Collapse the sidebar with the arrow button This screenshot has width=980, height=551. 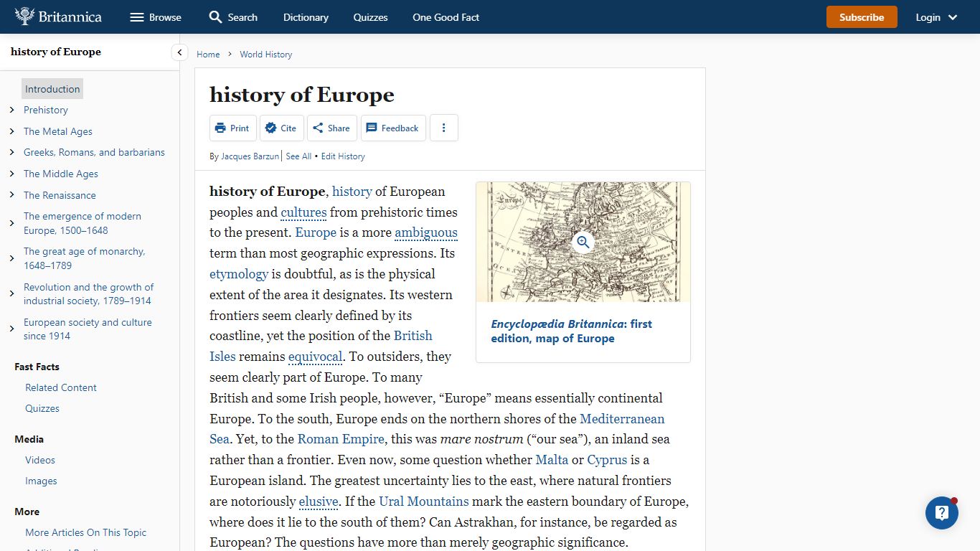pyautogui.click(x=180, y=52)
